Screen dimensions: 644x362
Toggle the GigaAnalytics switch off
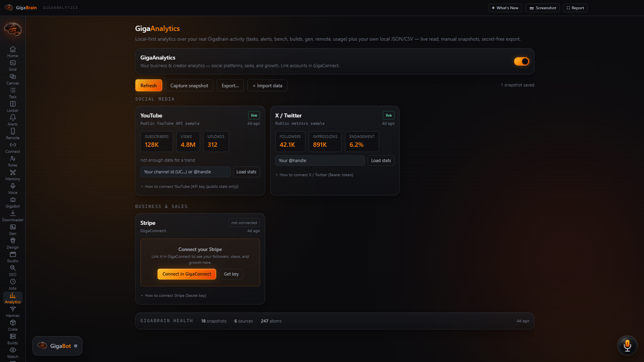point(522,61)
